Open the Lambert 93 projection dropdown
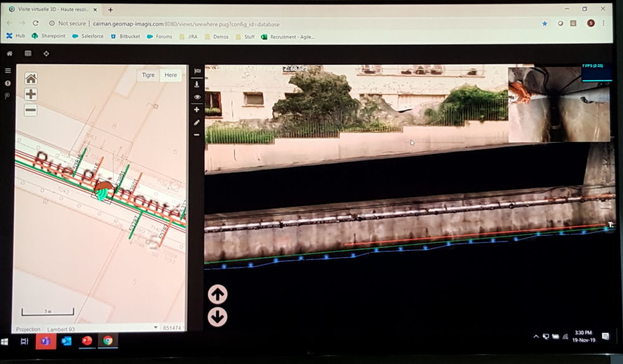The height and width of the screenshot is (364, 623). point(156,328)
